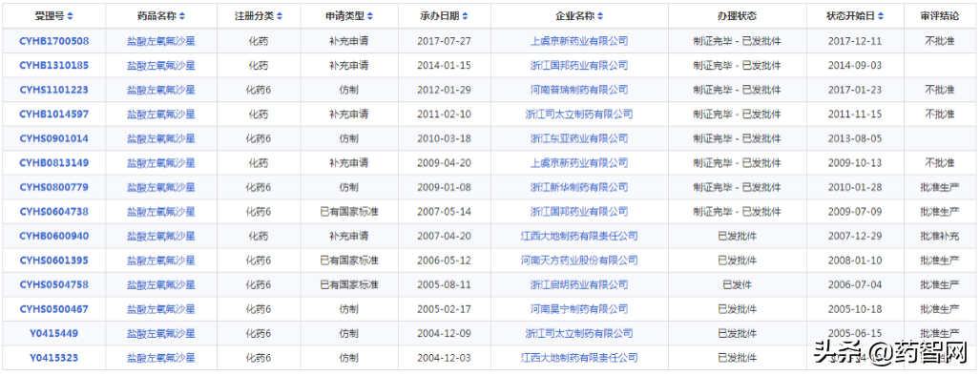The height and width of the screenshot is (376, 980).
Task: Open 浙江启明药业有限公司 company link
Action: coord(579,284)
